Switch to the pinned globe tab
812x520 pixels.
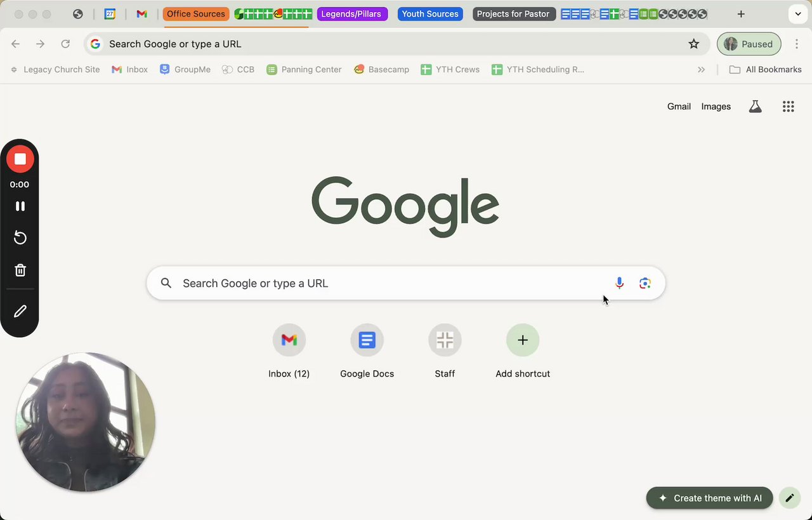click(78, 14)
